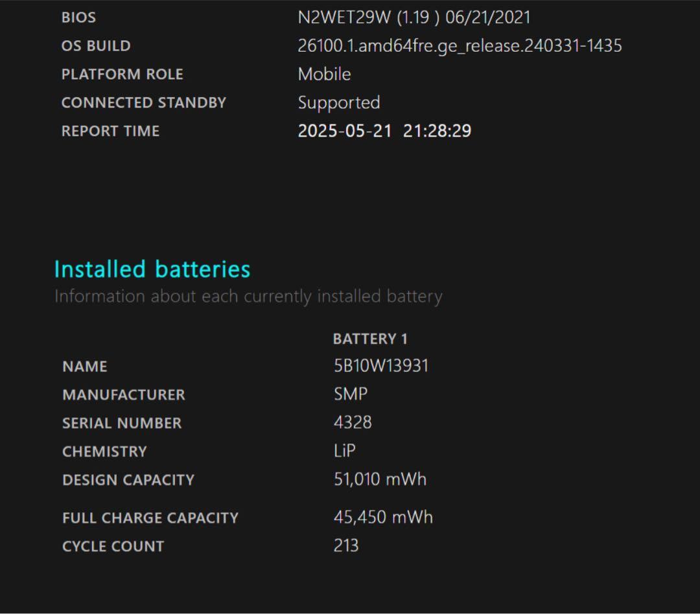The width and height of the screenshot is (700, 614).
Task: Click the Mobile platform role value
Action: pos(323,74)
